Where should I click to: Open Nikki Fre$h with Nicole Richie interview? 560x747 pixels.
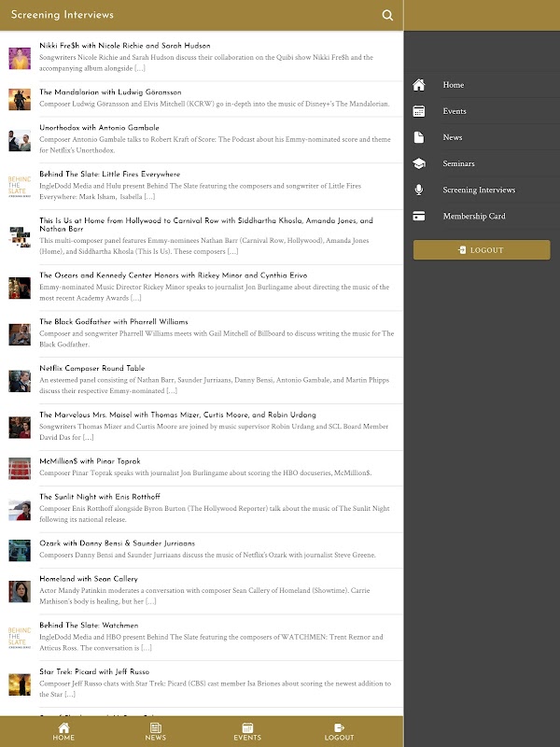pos(202,57)
